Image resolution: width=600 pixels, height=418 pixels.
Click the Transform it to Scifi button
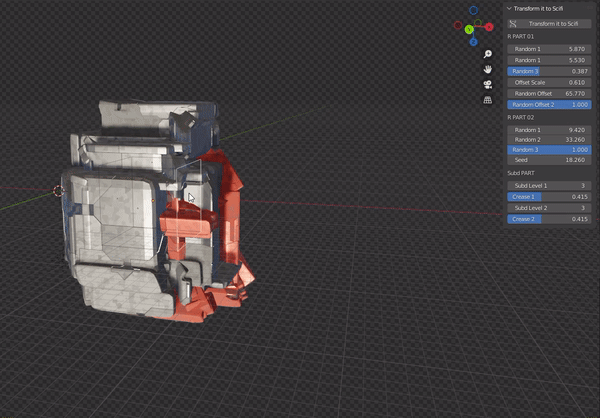tap(549, 24)
